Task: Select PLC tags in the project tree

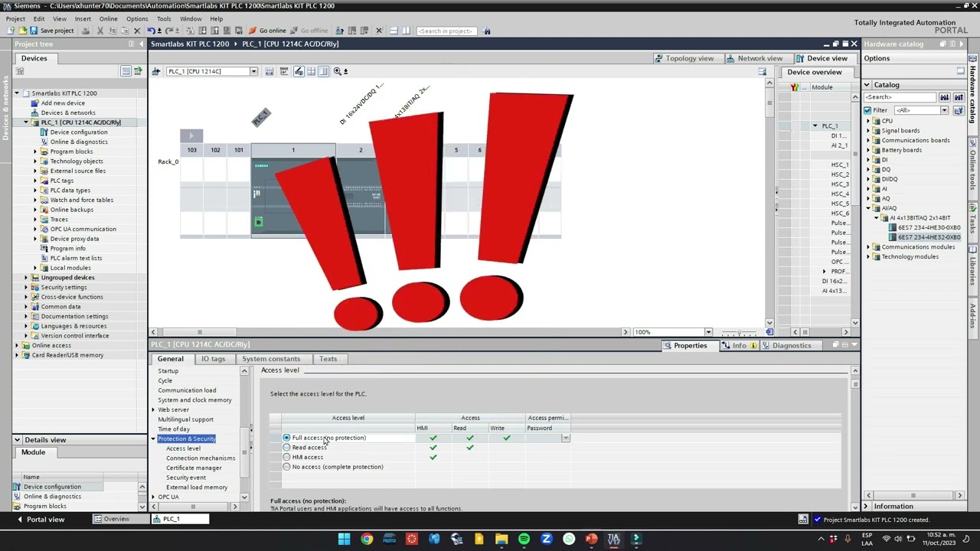Action: coord(62,181)
